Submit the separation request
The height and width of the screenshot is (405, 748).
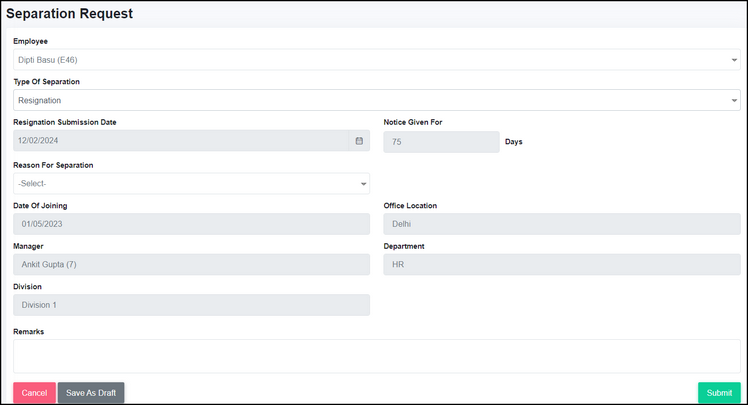coord(719,393)
